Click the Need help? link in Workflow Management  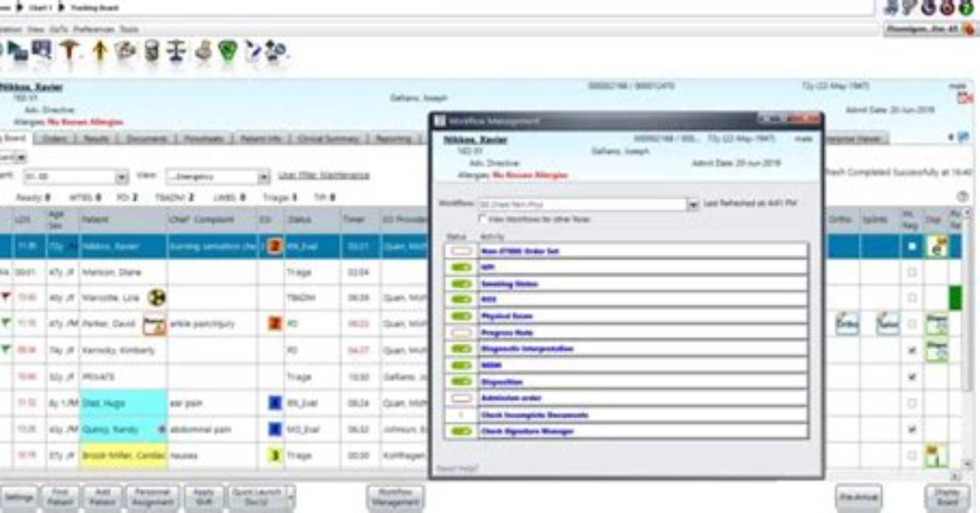(x=457, y=469)
